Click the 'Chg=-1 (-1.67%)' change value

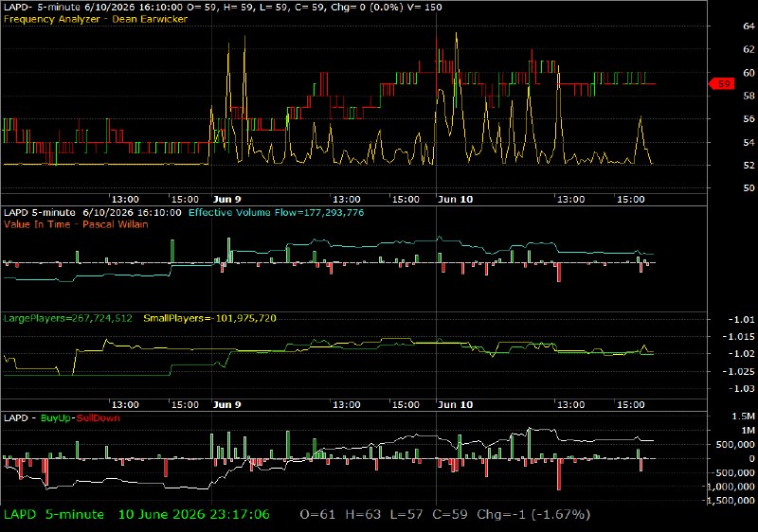[x=533, y=515]
